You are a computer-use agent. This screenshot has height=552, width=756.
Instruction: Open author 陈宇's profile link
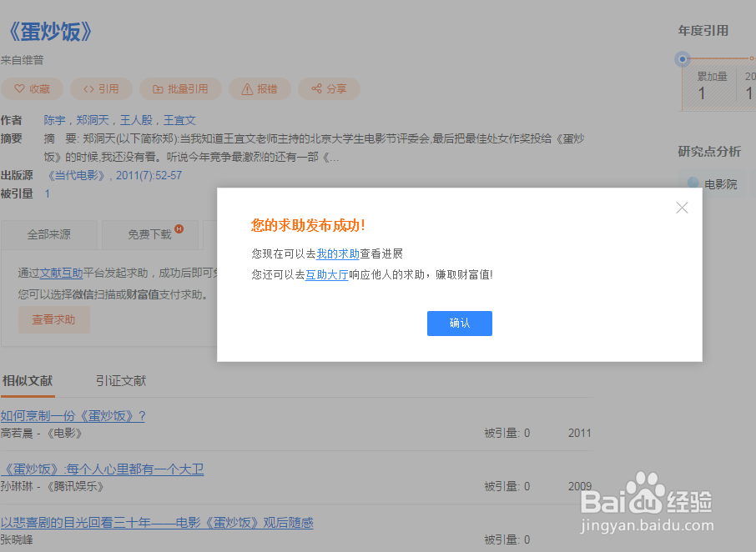53,119
